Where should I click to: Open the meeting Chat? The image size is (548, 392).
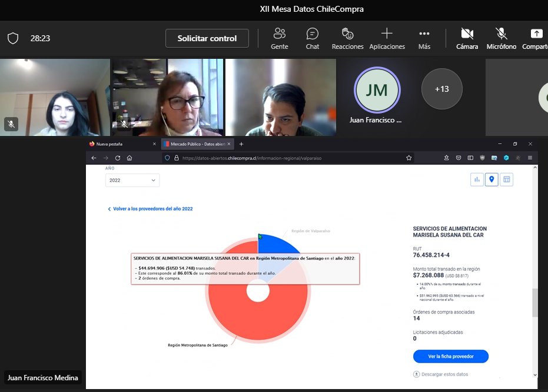tap(312, 39)
